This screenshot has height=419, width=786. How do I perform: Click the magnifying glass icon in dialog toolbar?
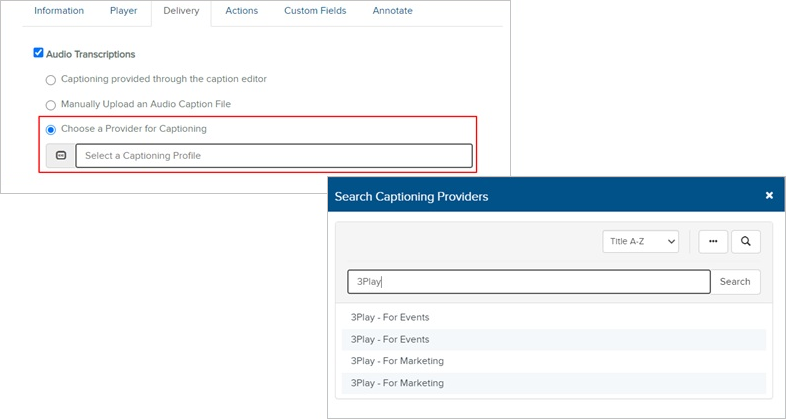746,241
